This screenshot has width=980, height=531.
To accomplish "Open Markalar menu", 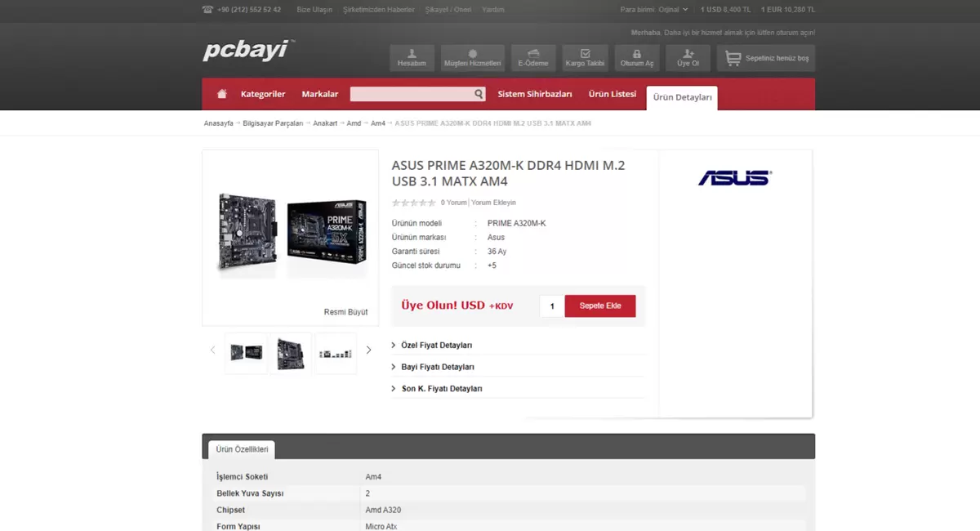I will [320, 94].
